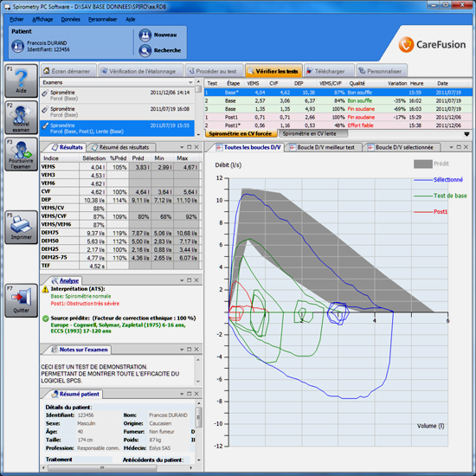The width and height of the screenshot is (476, 476).
Task: Select the Spirométrie exam dated 2011/12/06 14:14
Action: click(x=117, y=95)
